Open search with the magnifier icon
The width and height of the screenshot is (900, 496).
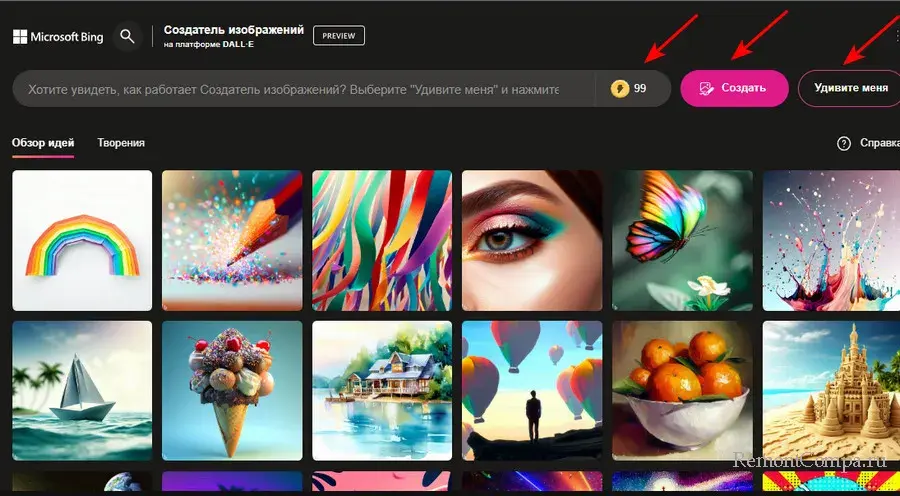pos(127,36)
